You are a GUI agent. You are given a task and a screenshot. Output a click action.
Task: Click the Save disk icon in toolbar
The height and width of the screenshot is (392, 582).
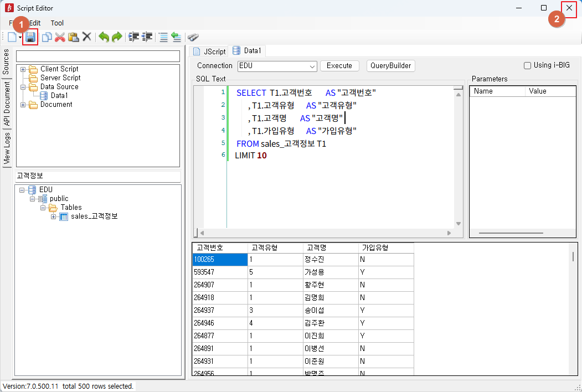click(30, 37)
